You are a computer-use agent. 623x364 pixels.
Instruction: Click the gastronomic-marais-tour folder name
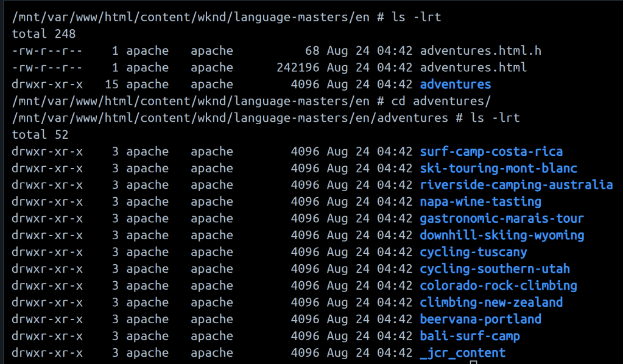(x=502, y=219)
